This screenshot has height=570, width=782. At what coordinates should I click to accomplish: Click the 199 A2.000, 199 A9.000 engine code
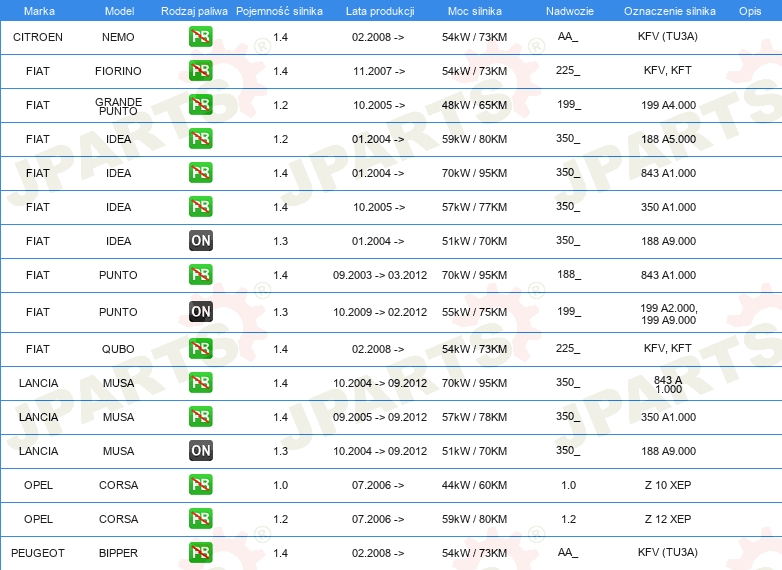pos(669,314)
